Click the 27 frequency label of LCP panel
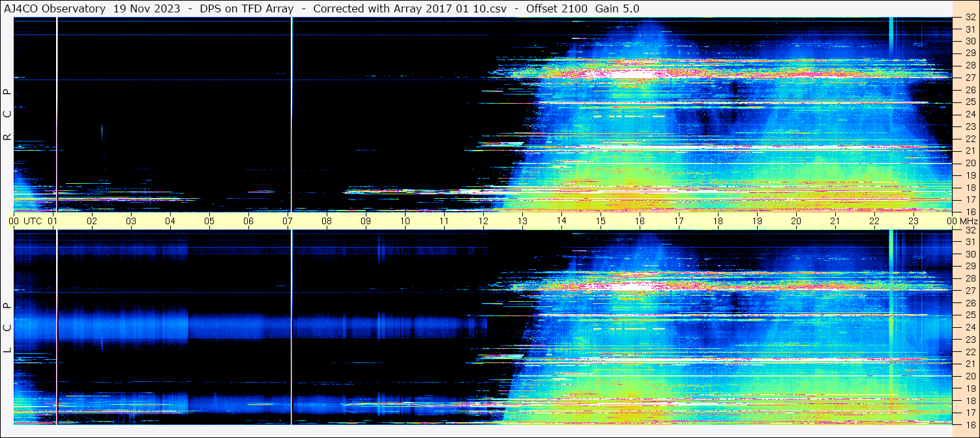Viewport: 980px width, 438px height. pos(970,291)
